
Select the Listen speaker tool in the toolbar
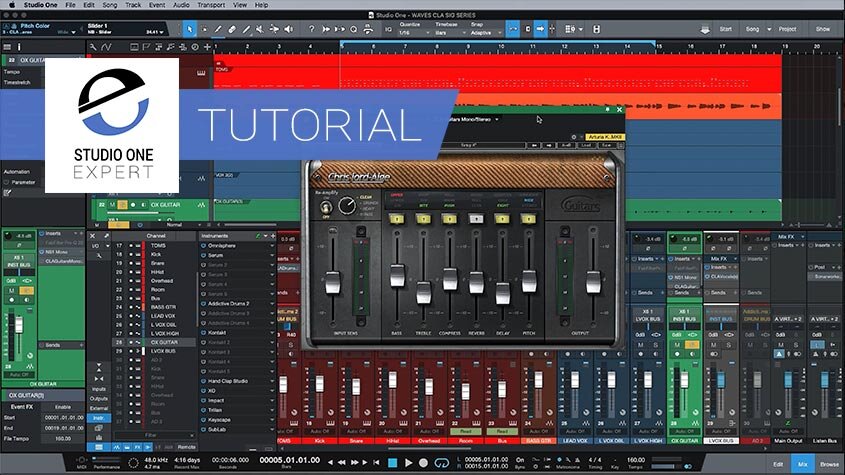(x=289, y=29)
